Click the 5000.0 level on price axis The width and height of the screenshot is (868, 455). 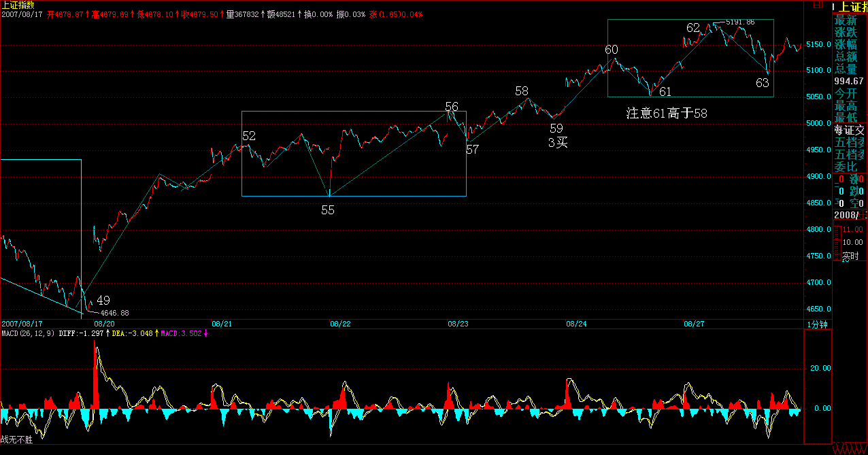click(819, 124)
